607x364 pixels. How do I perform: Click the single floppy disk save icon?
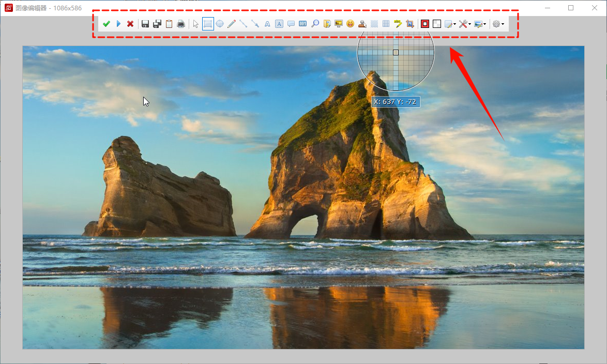pyautogui.click(x=145, y=24)
